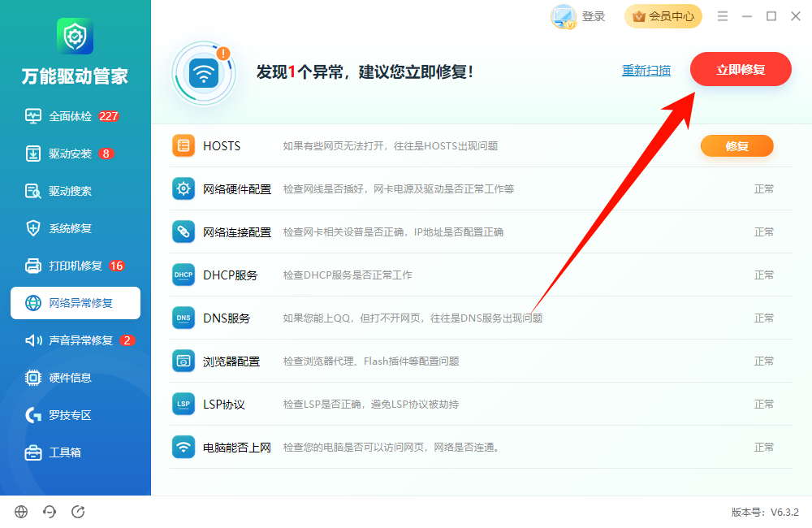Click the 工具箱 toolbox icon

(33, 452)
